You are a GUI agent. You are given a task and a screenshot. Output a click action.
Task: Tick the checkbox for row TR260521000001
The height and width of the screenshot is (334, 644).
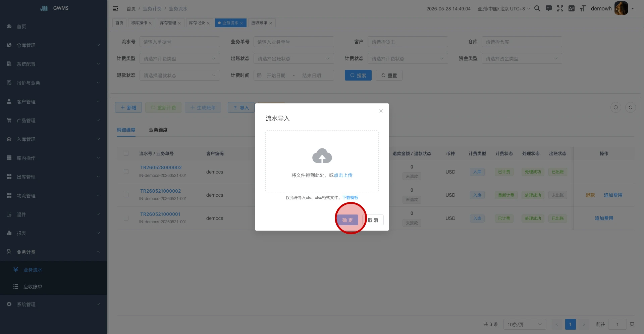click(x=126, y=218)
